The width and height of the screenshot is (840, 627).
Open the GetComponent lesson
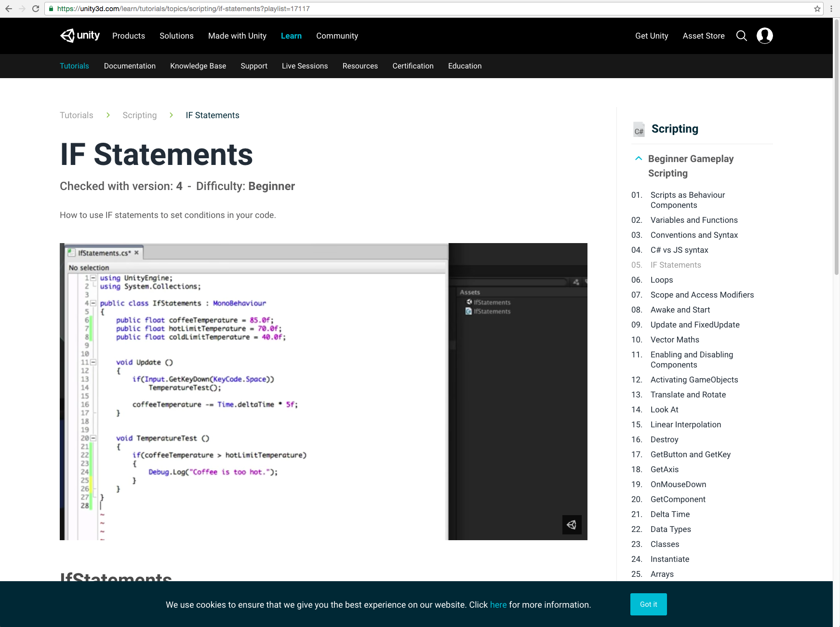pyautogui.click(x=678, y=499)
